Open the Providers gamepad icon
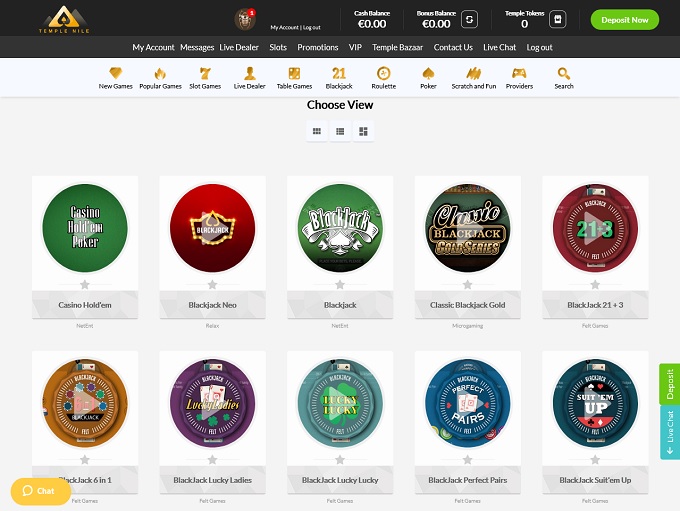Screen dimensions: 680x511 (519, 74)
